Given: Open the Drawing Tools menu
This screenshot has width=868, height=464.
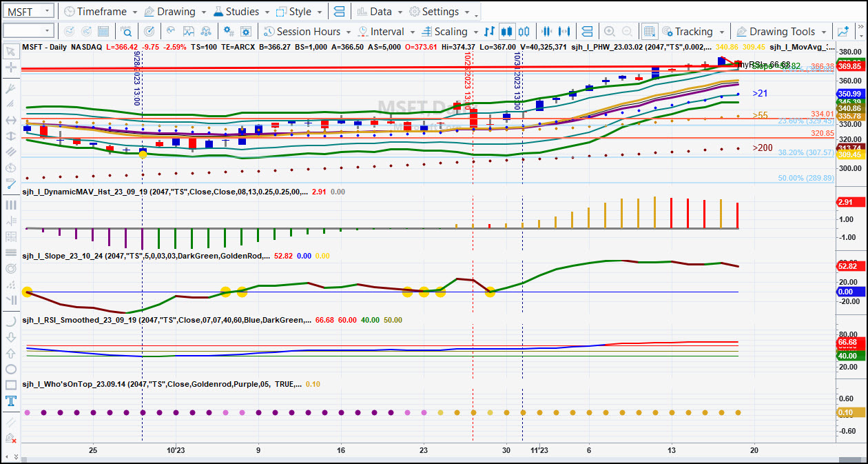Looking at the screenshot, I should (x=782, y=32).
